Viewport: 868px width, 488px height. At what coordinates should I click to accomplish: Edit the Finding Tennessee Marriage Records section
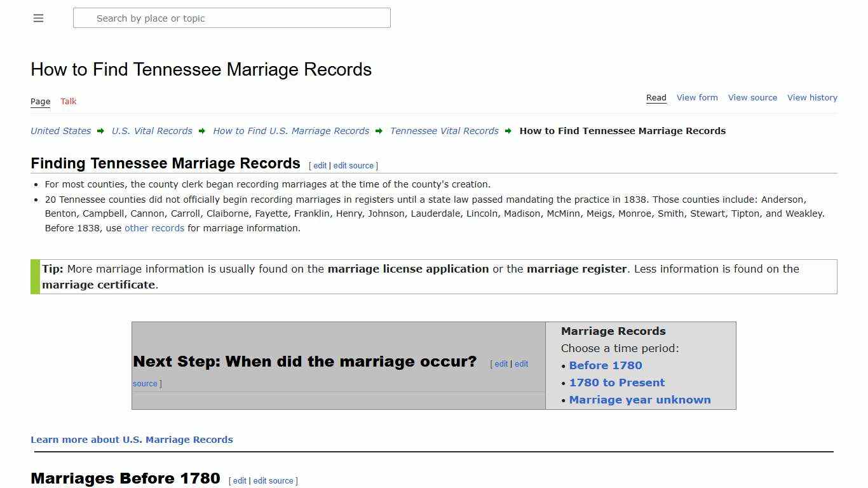(x=320, y=165)
